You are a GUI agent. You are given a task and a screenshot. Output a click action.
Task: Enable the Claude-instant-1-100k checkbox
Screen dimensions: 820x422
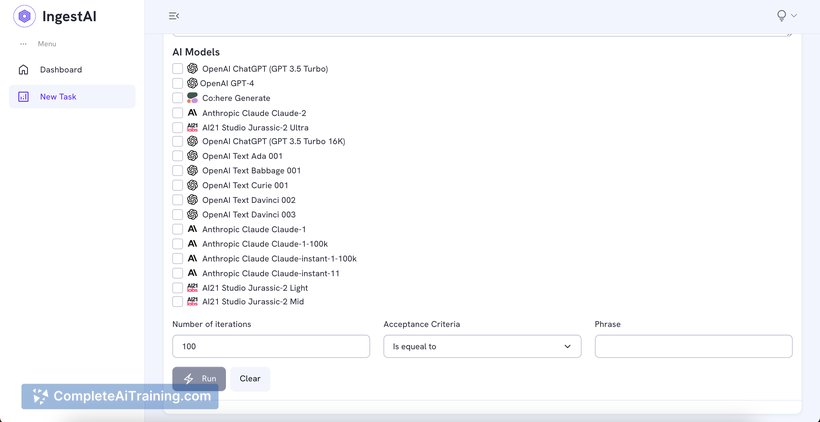pyautogui.click(x=178, y=258)
